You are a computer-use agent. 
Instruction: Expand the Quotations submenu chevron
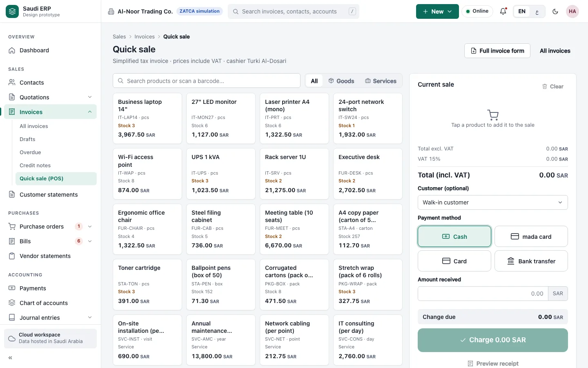pos(90,97)
